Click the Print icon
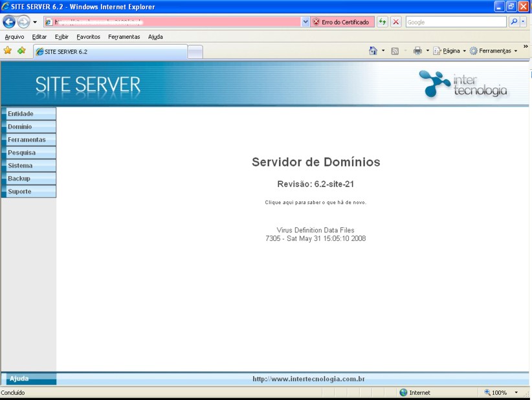 tap(417, 51)
